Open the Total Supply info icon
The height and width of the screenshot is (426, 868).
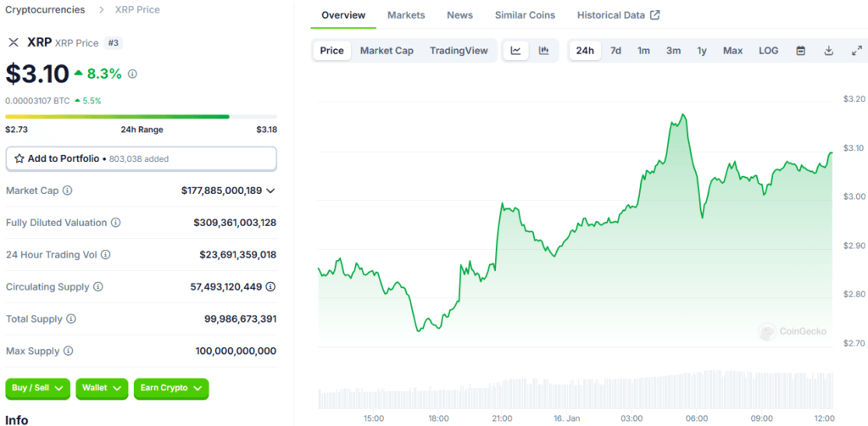click(x=71, y=318)
